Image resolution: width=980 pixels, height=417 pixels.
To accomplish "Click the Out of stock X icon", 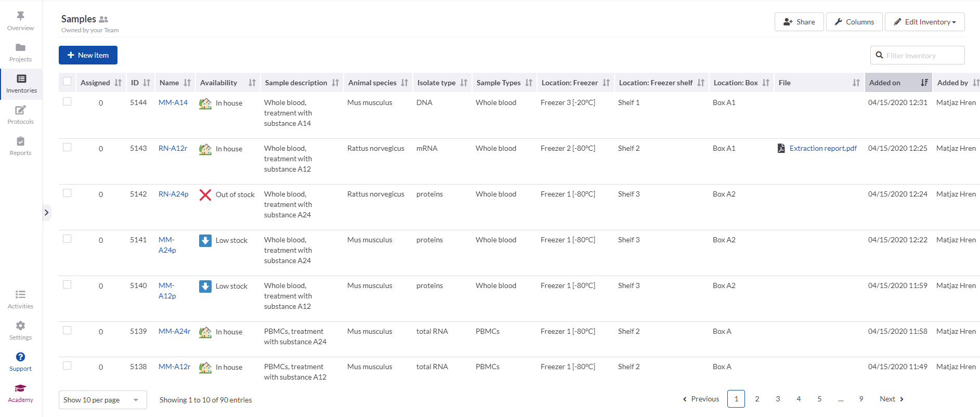I will pos(205,195).
